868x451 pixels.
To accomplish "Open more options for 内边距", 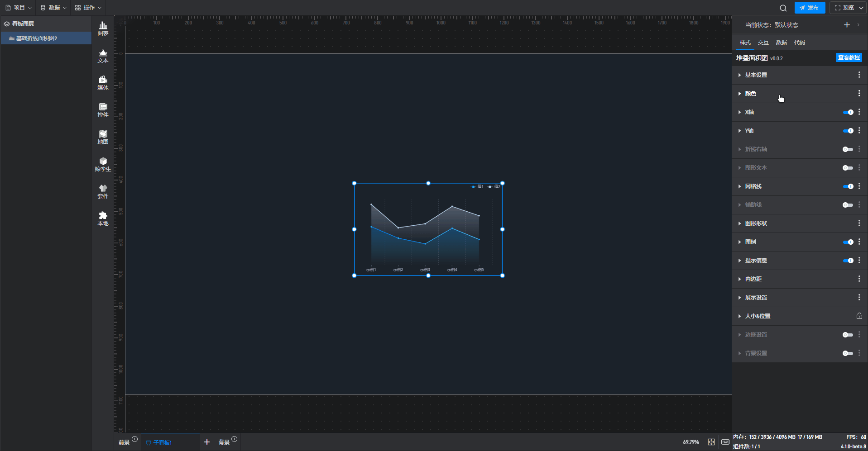I will (x=859, y=279).
